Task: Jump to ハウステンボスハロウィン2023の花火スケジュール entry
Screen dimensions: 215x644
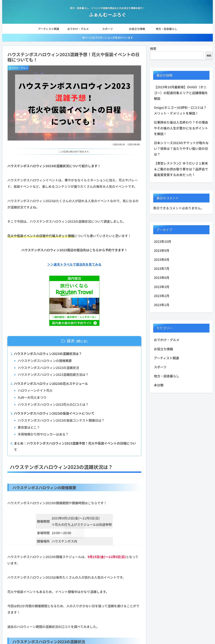Action: click(51, 384)
